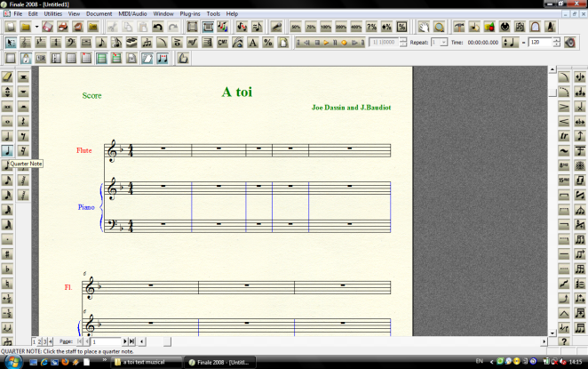Toggle the dot augmentation tool
This screenshot has width=588, height=369.
coord(7,239)
